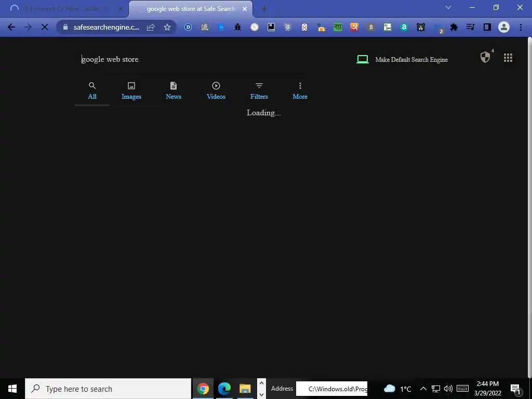Click taskbar toolbar scroll down arrow
This screenshot has height=399, width=532.
[261, 395]
